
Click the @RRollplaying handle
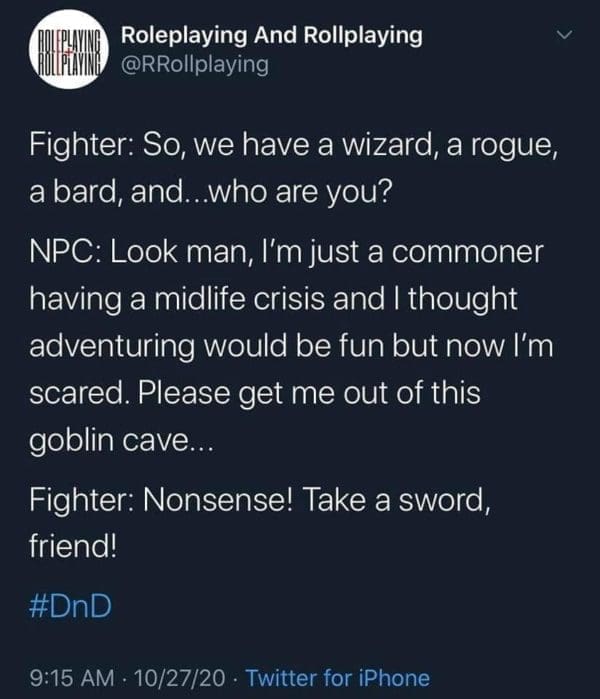[x=194, y=65]
